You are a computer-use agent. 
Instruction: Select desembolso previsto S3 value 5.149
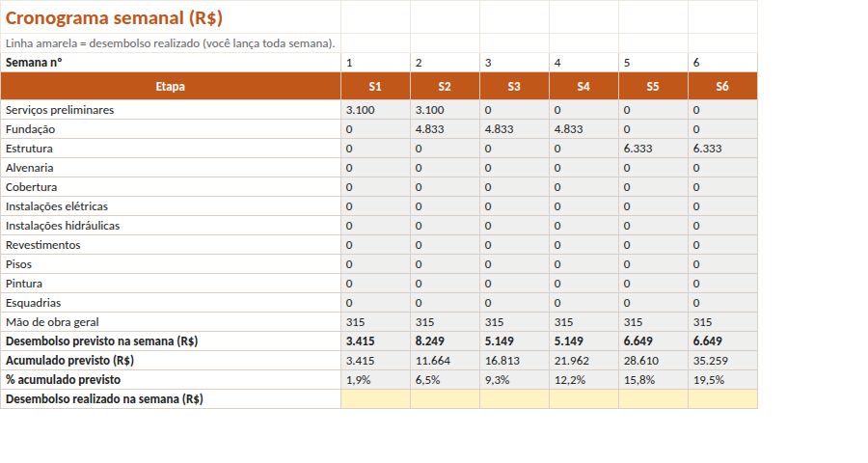(x=514, y=341)
